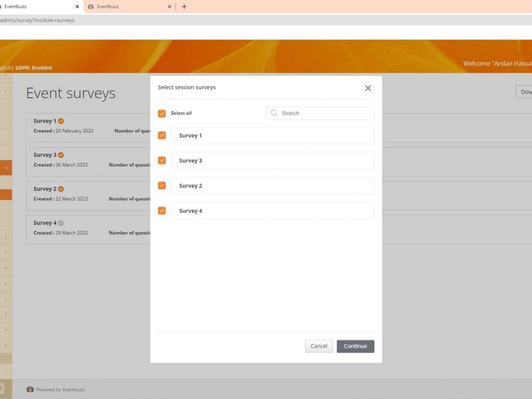
Task: Click the Cancel button
Action: tap(319, 346)
